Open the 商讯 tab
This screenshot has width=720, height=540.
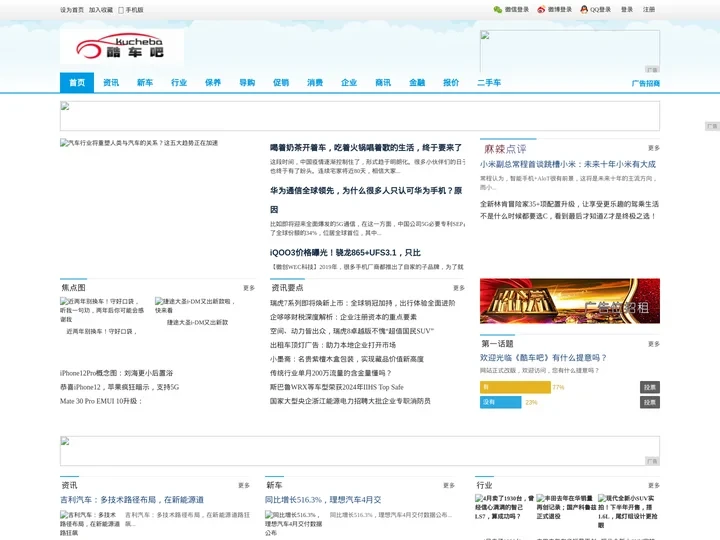[x=382, y=83]
